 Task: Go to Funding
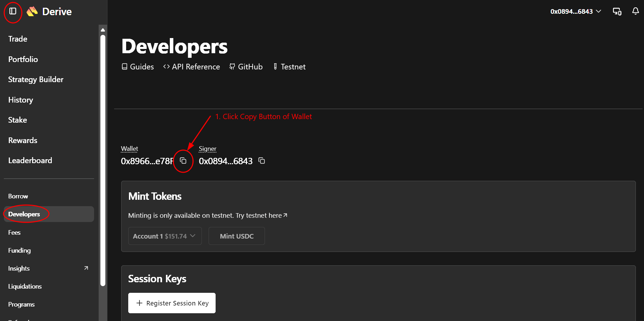[x=19, y=251]
